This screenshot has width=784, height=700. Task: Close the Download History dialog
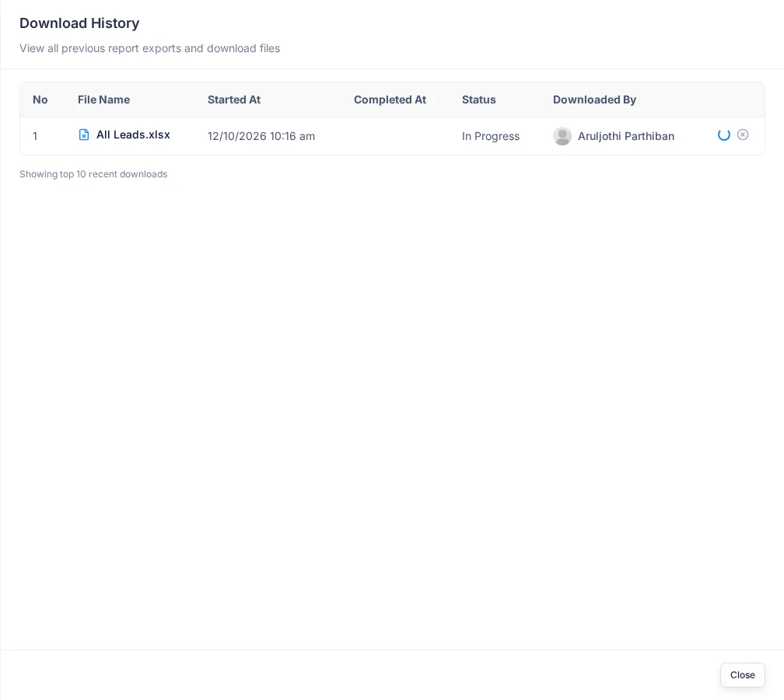click(x=742, y=674)
